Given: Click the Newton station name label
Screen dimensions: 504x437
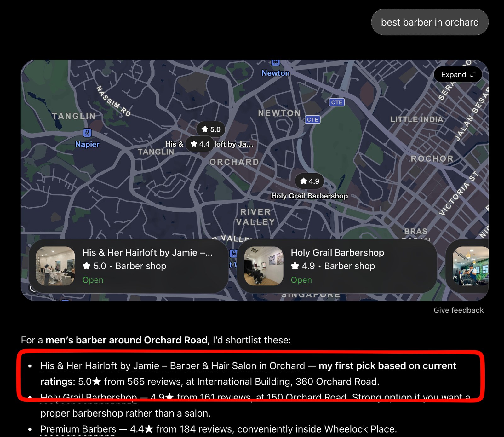Looking at the screenshot, I should pos(276,73).
